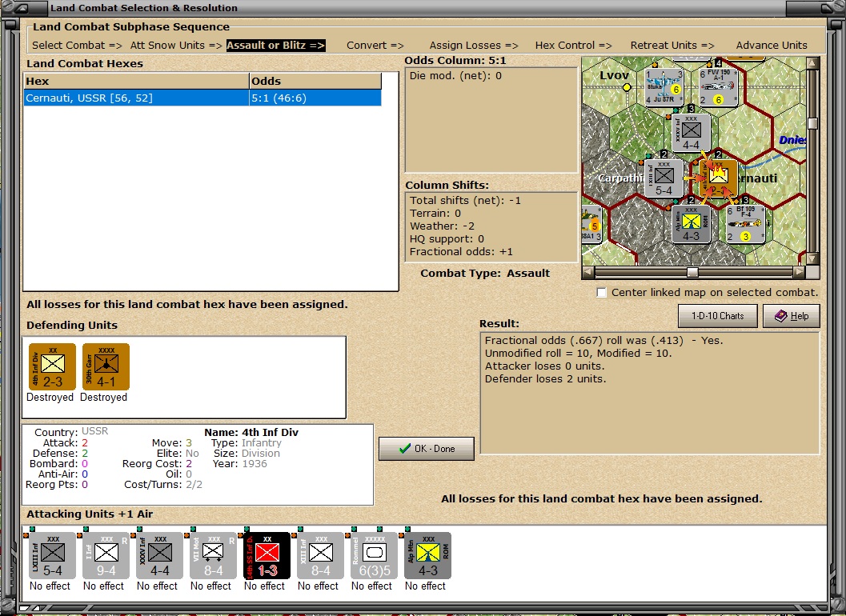Click the mini-map scroll right arrow
Screen dimensions: 846x616
799,272
